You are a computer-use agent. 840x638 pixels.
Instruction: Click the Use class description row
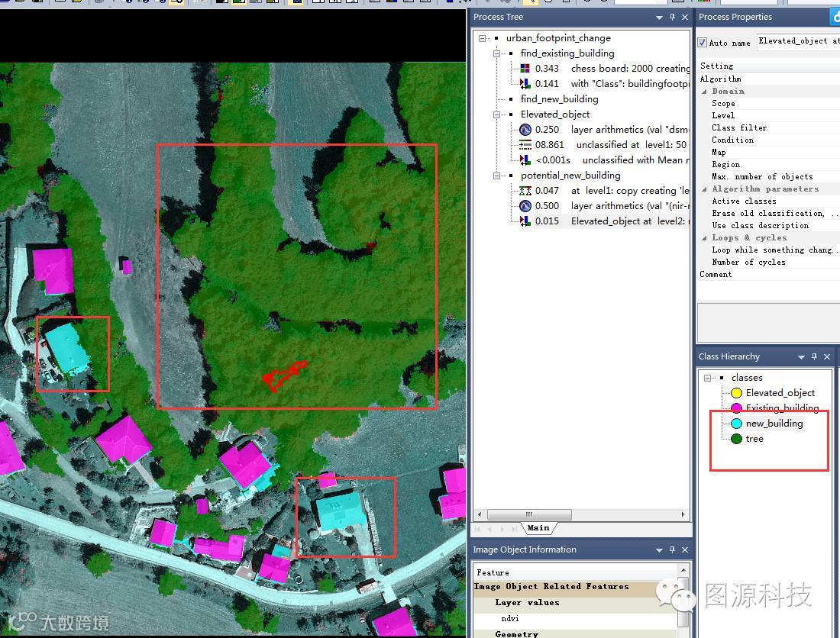[x=768, y=226]
